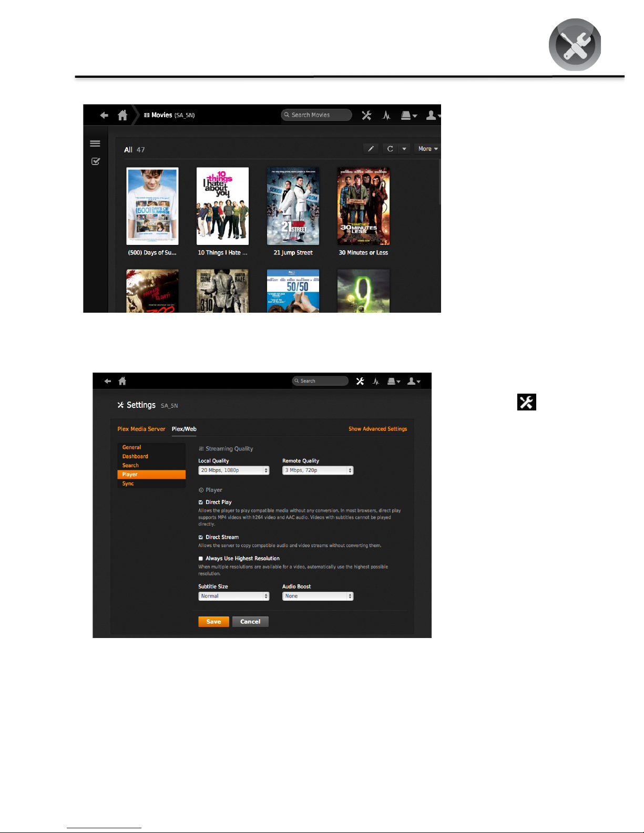Select the 21 Jump Street poster
Screen dimensions: 644x833
click(x=293, y=206)
